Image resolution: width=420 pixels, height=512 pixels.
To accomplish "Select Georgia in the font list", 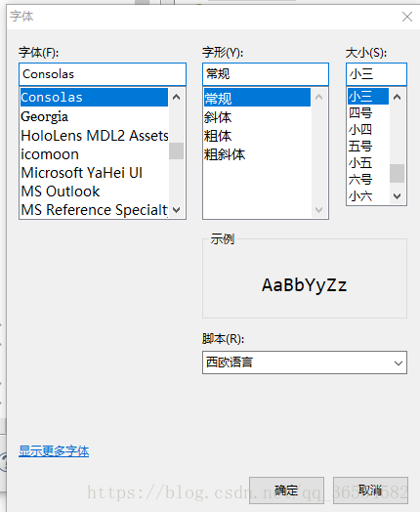I will point(94,116).
